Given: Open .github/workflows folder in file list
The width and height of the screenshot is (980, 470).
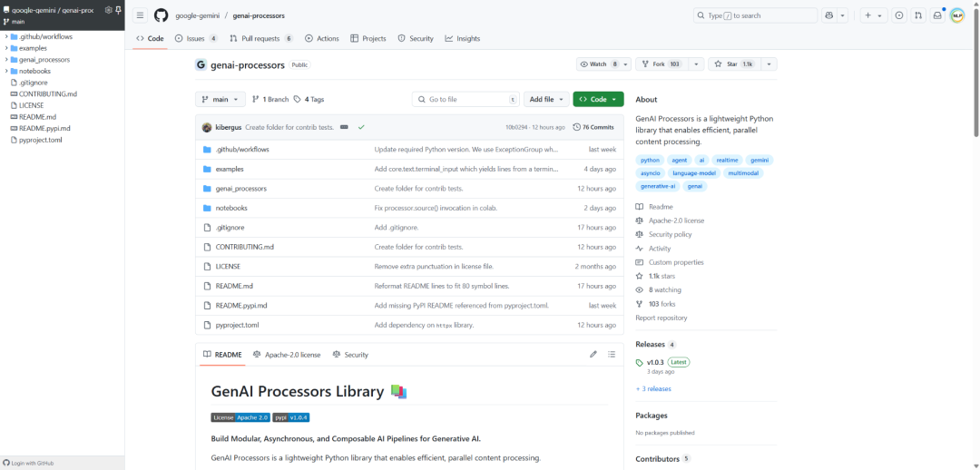Looking at the screenshot, I should pyautogui.click(x=242, y=150).
